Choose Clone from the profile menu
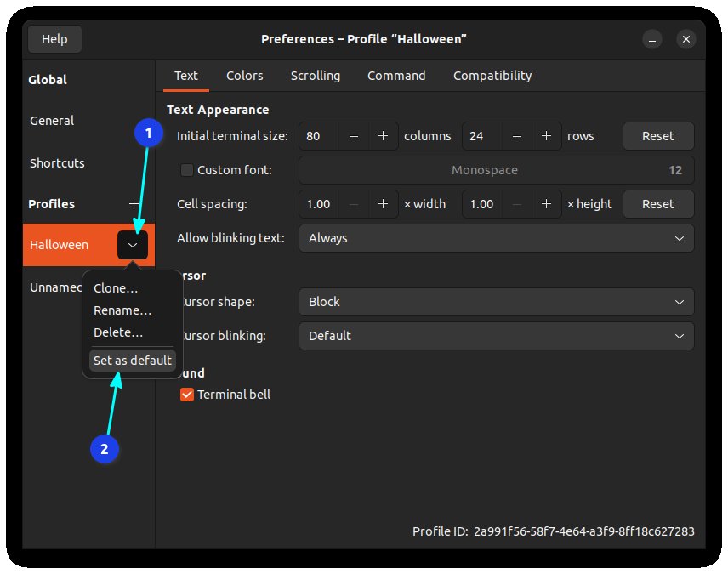This screenshot has height=574, width=728. 115,287
